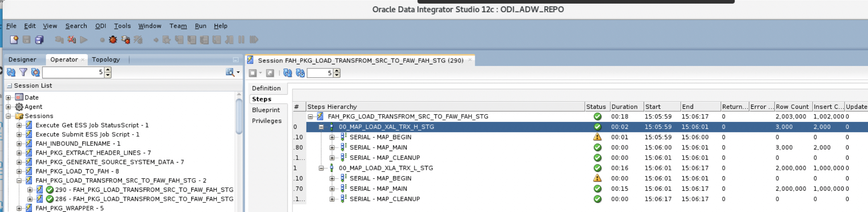868x212 pixels.
Task: Click the Refresh icon in Operator panel
Action: (11, 72)
